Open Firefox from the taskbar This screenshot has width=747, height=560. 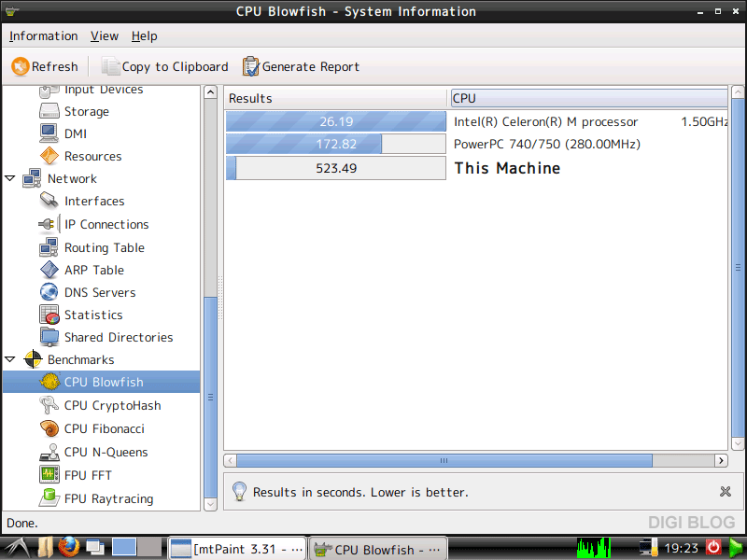click(69, 547)
